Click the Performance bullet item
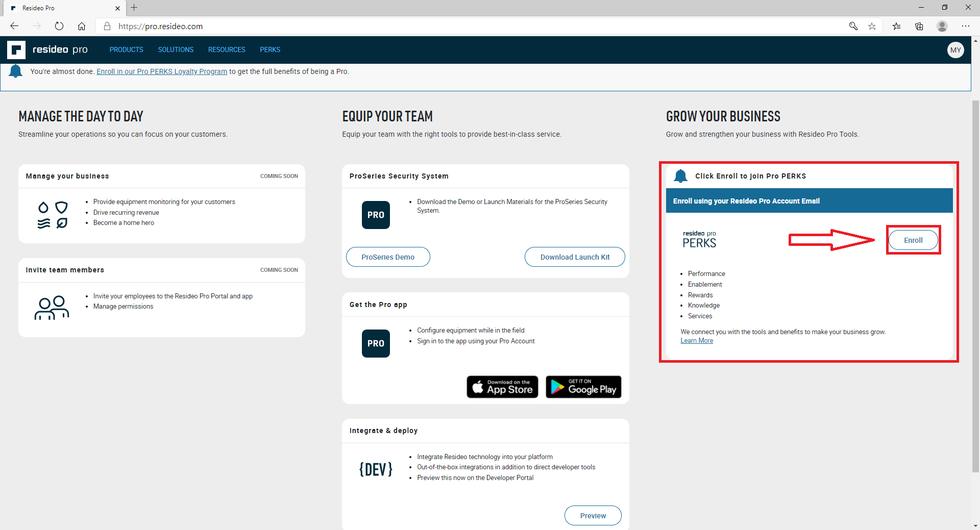The height and width of the screenshot is (530, 980). (706, 274)
